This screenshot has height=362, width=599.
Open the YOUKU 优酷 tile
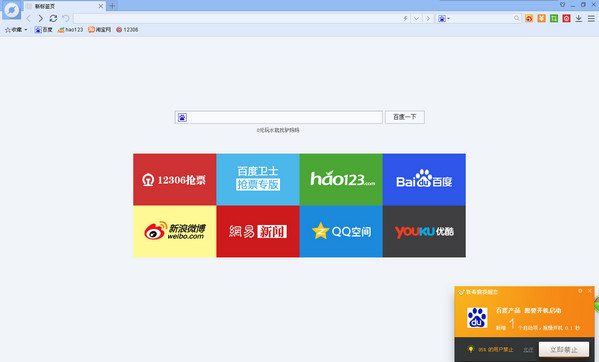click(x=424, y=231)
